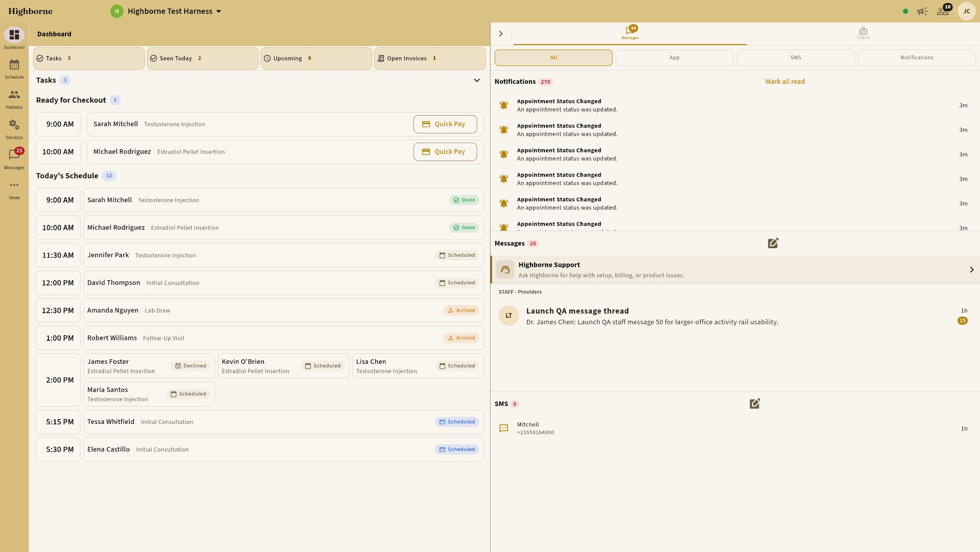Compose a new message with pencil icon
980x552 pixels.
pyautogui.click(x=773, y=243)
